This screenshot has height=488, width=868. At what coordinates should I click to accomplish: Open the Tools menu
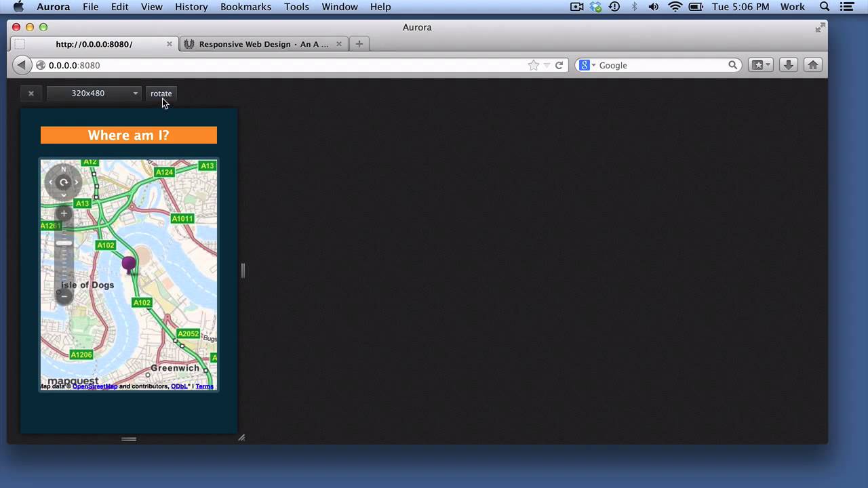(296, 7)
